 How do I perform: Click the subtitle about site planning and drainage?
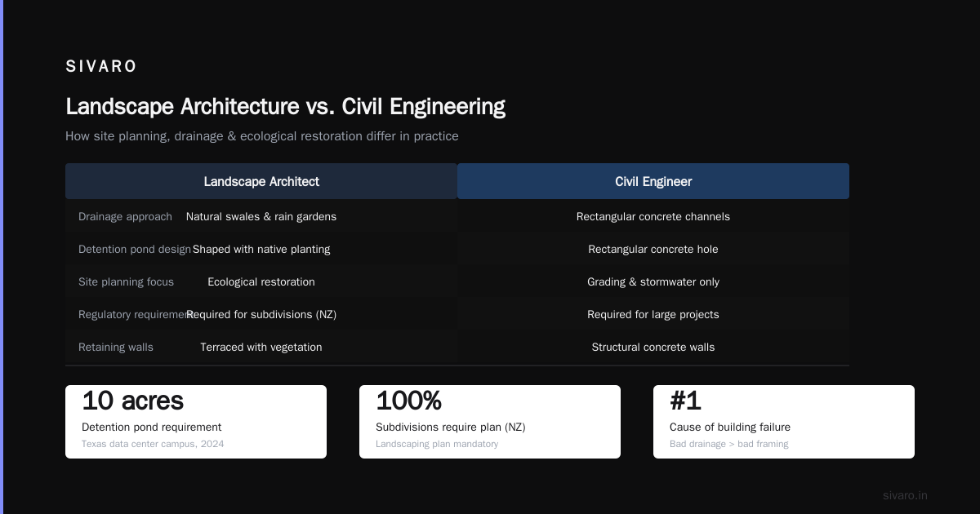pyautogui.click(x=262, y=136)
